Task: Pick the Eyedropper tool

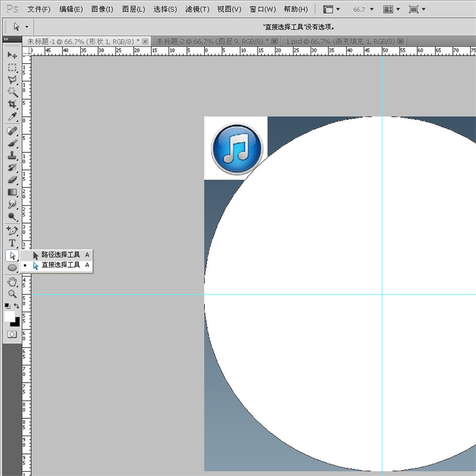Action: point(12,117)
